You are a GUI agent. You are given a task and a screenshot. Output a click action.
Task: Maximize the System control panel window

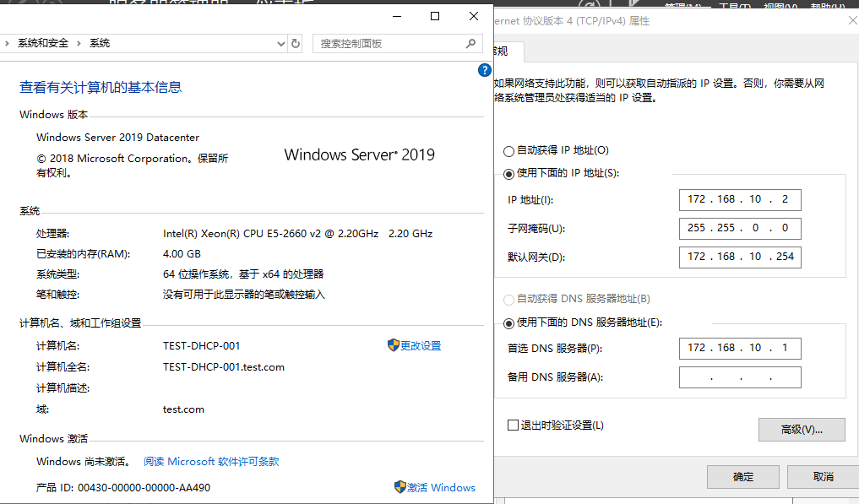pos(435,16)
